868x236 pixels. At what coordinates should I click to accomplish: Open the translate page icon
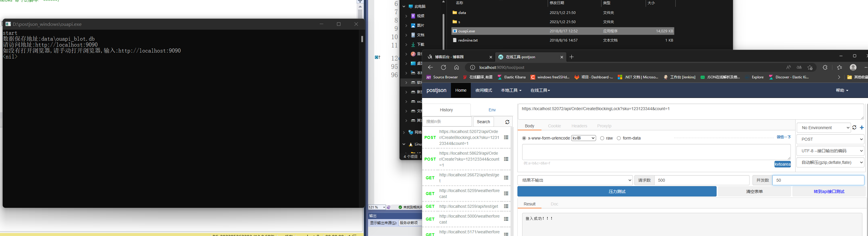[x=799, y=67]
